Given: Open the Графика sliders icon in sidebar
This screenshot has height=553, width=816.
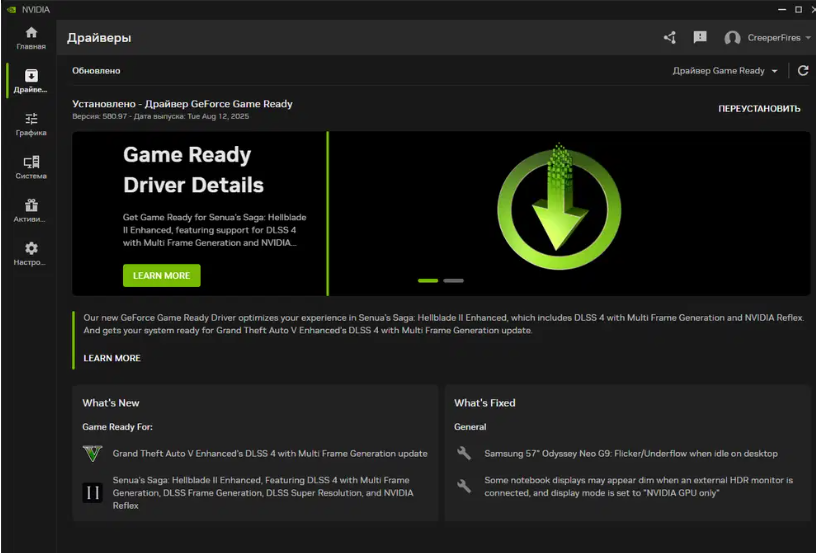Looking at the screenshot, I should 31,119.
